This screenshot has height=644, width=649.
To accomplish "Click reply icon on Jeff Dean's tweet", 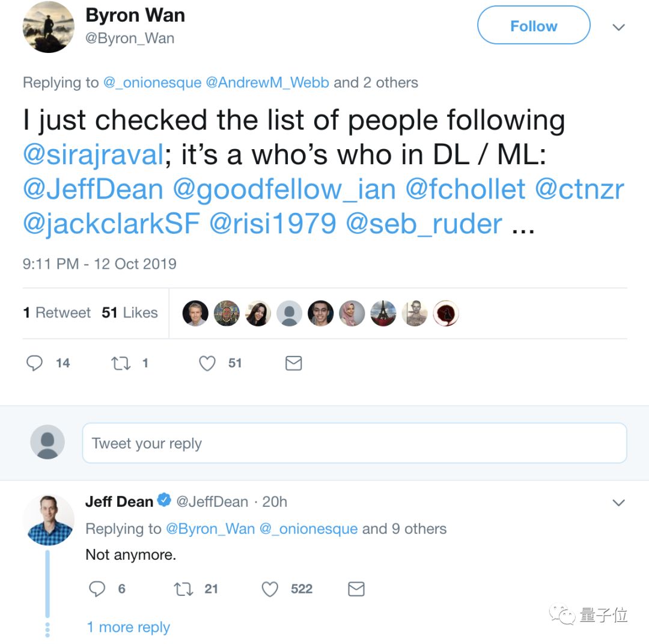I will 97,589.
